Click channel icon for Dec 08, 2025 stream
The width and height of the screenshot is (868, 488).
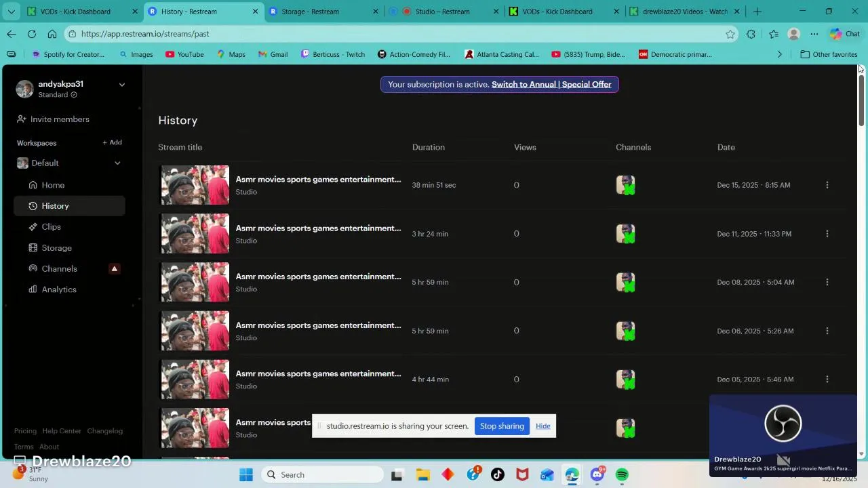click(625, 282)
